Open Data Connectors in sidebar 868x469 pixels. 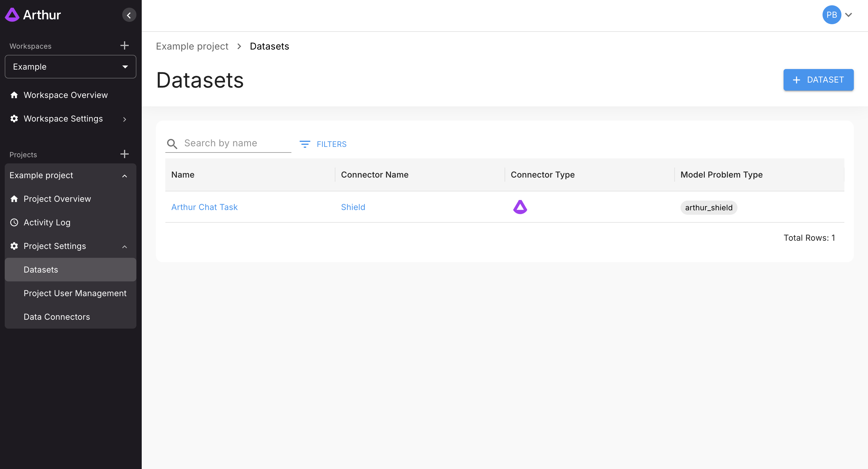57,317
